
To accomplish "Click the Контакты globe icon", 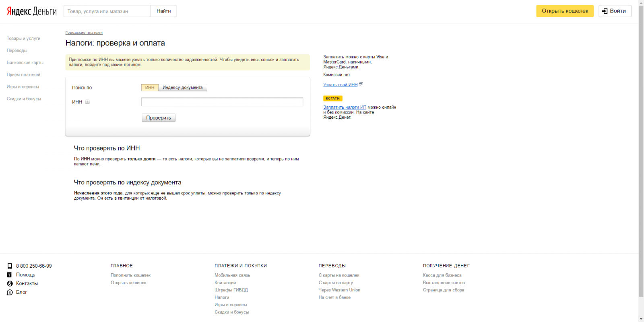I will 10,284.
